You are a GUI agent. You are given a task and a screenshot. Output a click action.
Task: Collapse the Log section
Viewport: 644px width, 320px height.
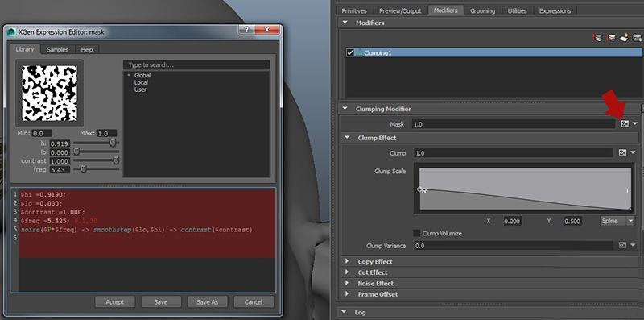[x=345, y=312]
